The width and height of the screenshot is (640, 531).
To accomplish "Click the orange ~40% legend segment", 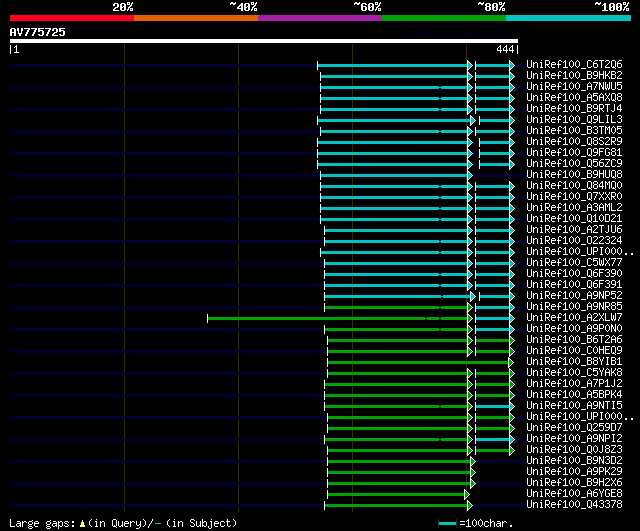I will (x=196, y=18).
